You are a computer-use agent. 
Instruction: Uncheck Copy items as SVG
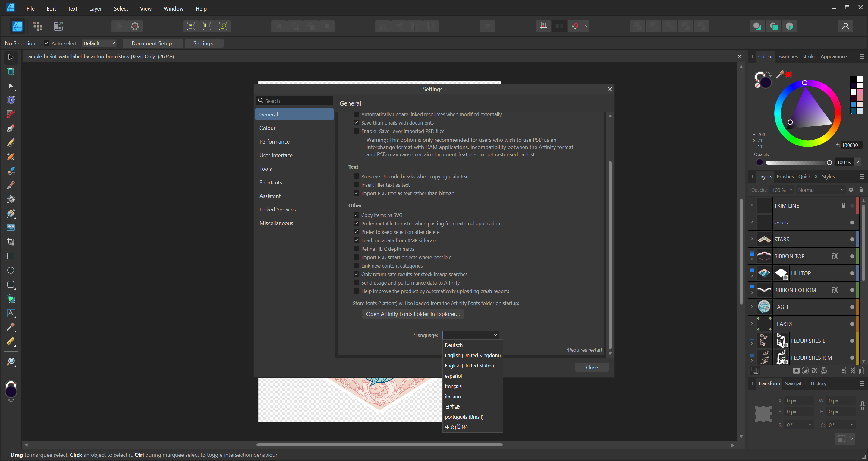tap(356, 215)
